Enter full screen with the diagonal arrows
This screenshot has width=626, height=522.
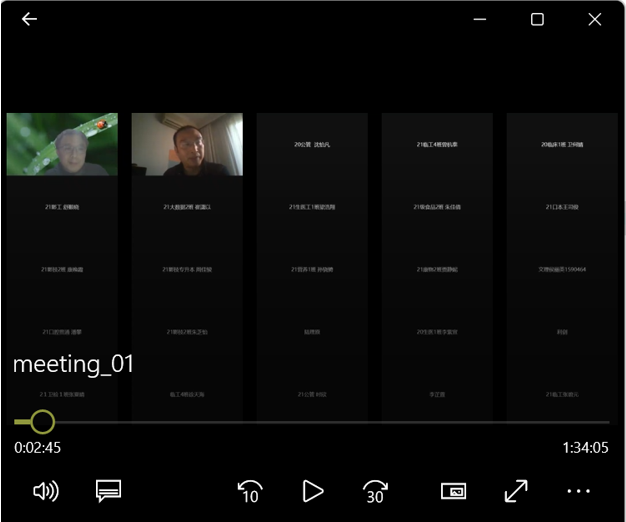click(x=516, y=491)
